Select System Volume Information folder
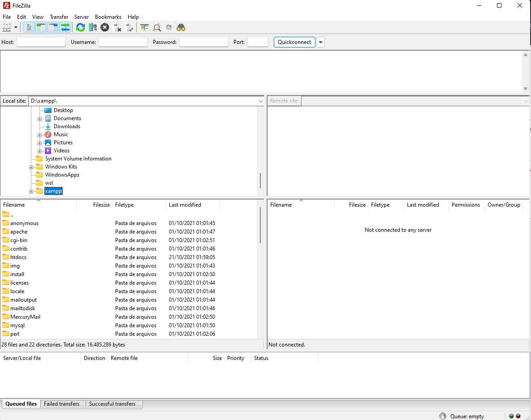The height and width of the screenshot is (420, 531). click(78, 159)
